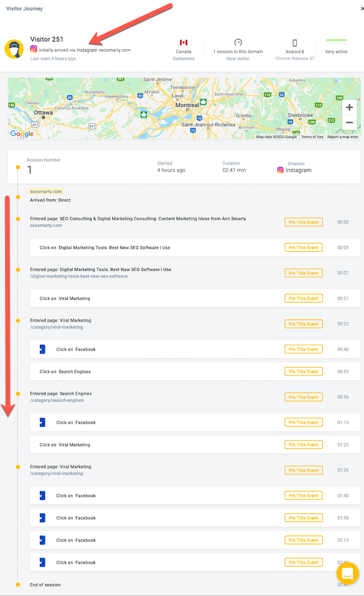Pin the 00:55 Search Engines click event

pos(303,372)
